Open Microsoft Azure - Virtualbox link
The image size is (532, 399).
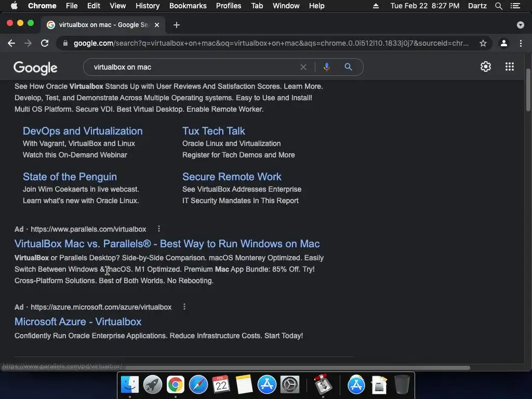(x=78, y=322)
